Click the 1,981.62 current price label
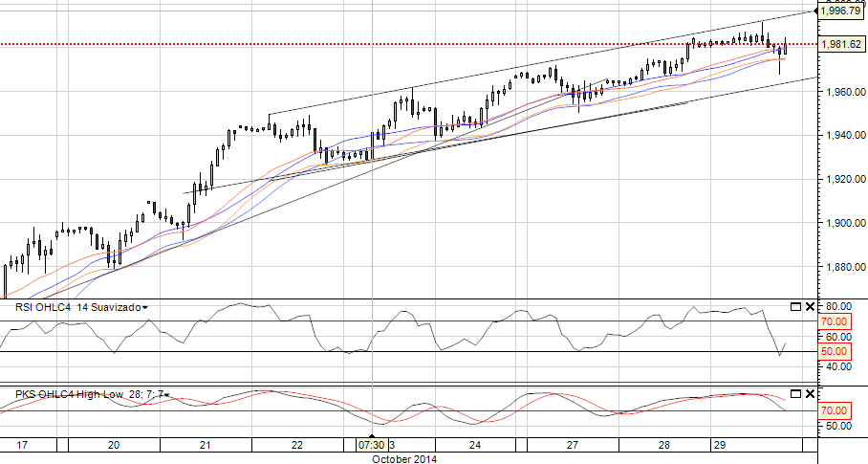 [840, 44]
